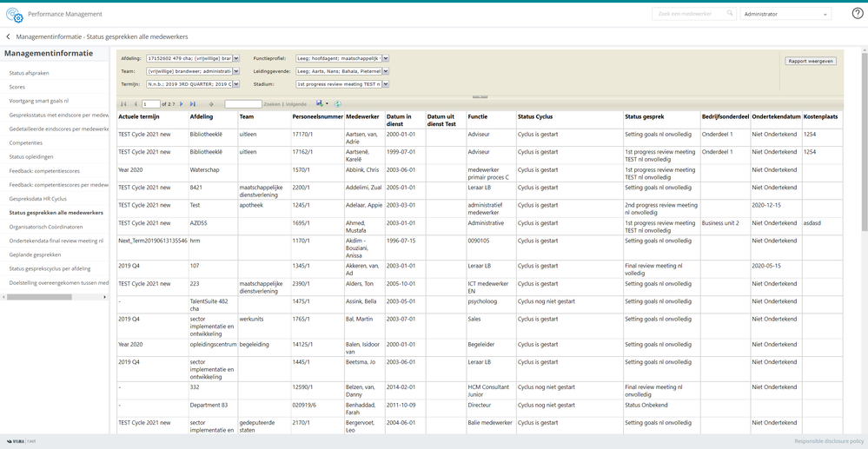Go to next report page

click(x=182, y=104)
